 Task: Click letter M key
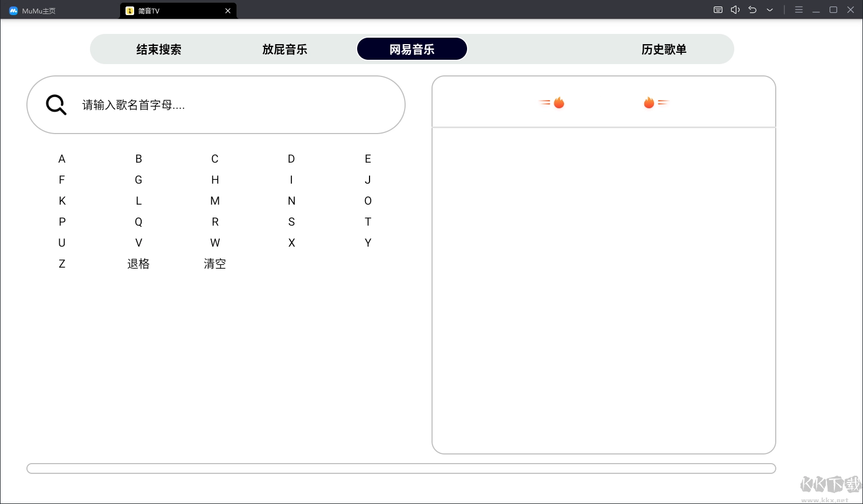[215, 201]
